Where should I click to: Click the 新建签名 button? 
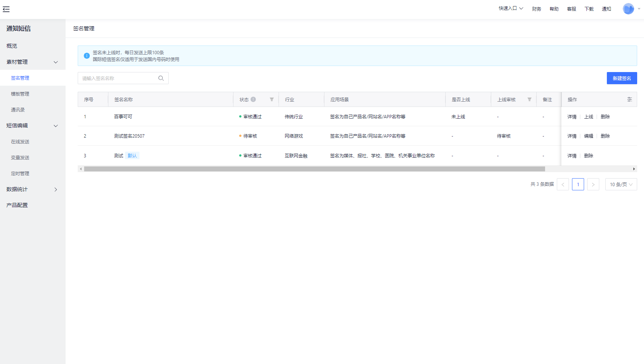(622, 78)
